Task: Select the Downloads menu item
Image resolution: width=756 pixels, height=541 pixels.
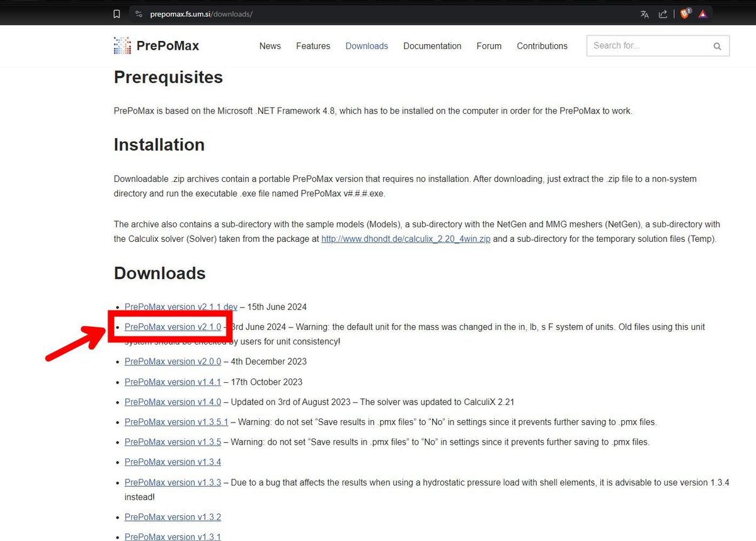Action: coord(367,46)
